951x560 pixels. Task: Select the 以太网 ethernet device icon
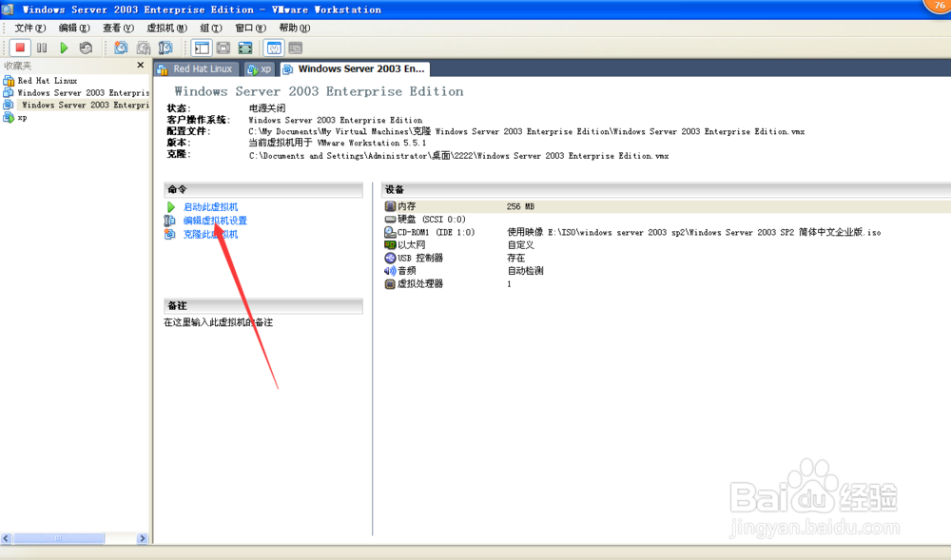(x=390, y=245)
